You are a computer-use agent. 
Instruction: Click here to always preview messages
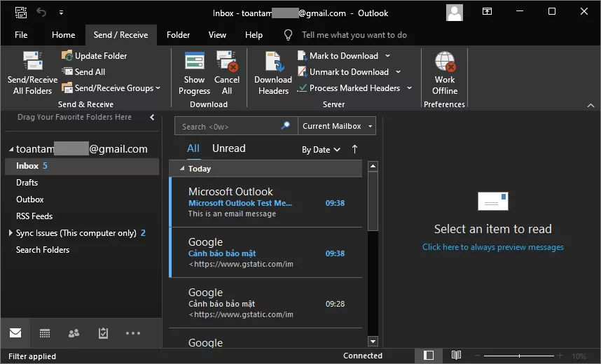point(493,247)
